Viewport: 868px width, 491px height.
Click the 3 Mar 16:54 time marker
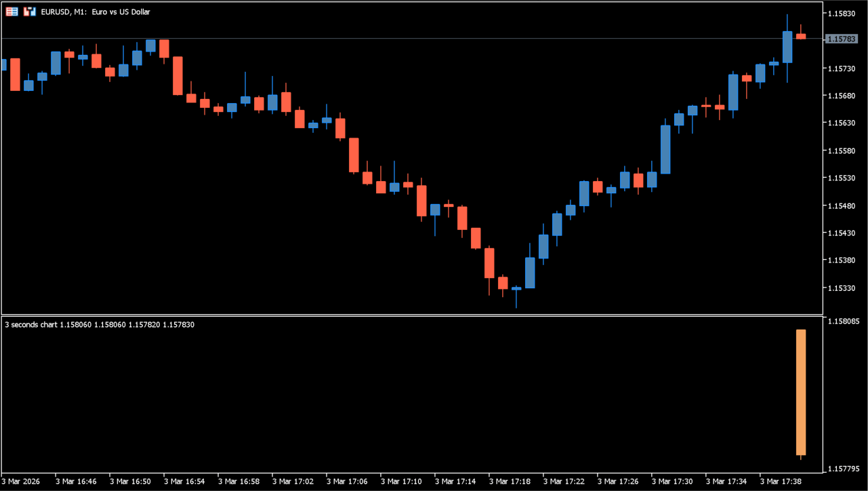186,482
